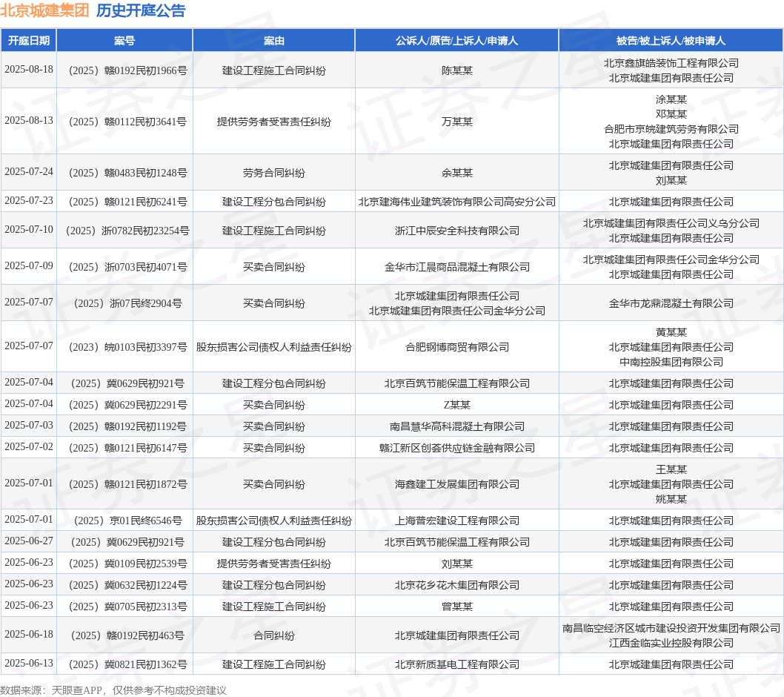Select the 案号 column header
The height and width of the screenshot is (697, 784).
click(124, 41)
